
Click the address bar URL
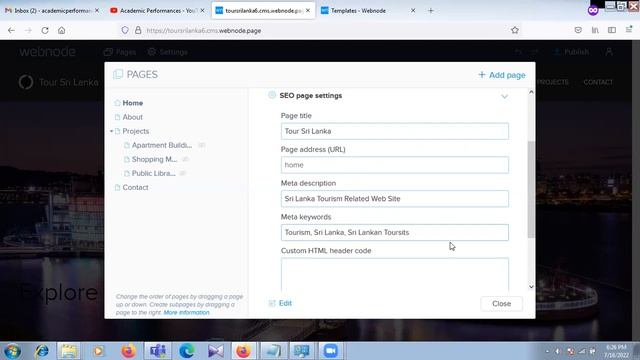203,31
